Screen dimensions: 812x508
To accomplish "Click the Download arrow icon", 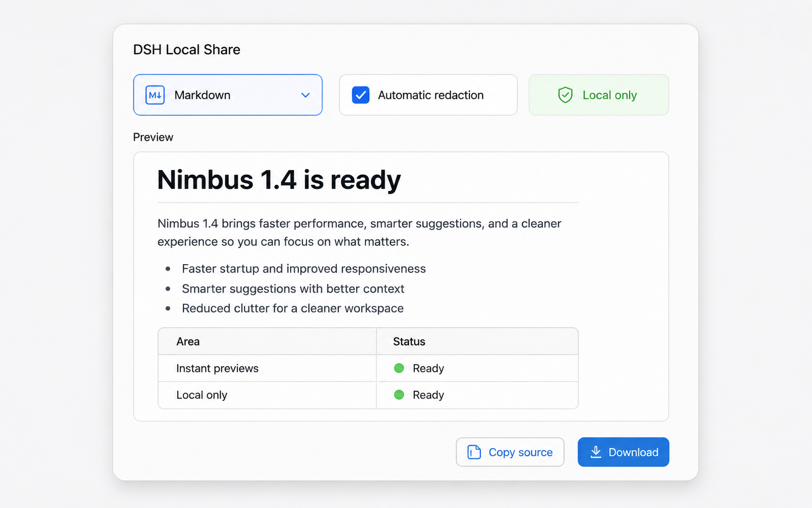I will pos(596,452).
